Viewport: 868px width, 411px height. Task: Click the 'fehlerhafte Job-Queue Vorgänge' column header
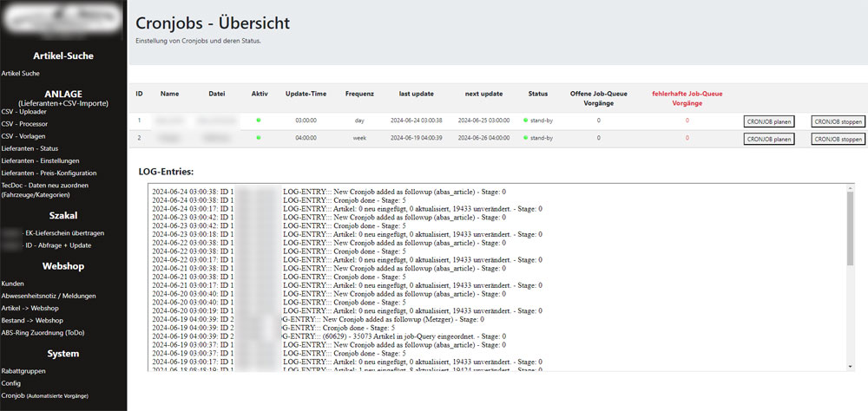click(x=687, y=97)
